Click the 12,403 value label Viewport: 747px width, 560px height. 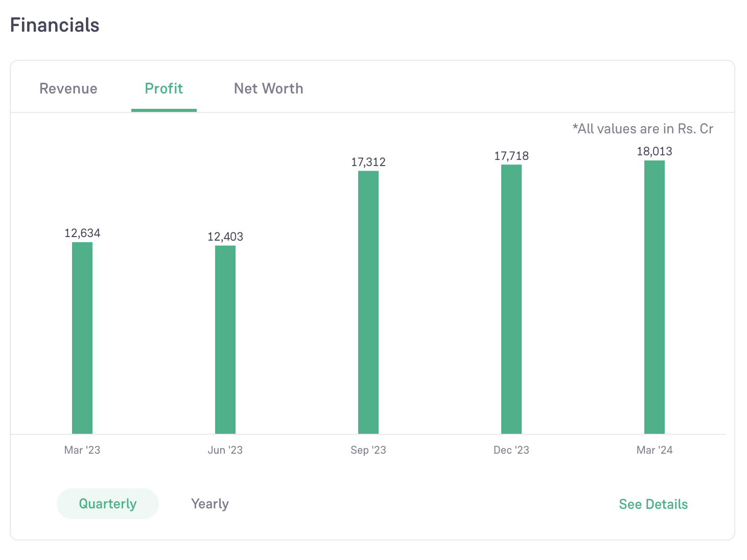(x=225, y=237)
